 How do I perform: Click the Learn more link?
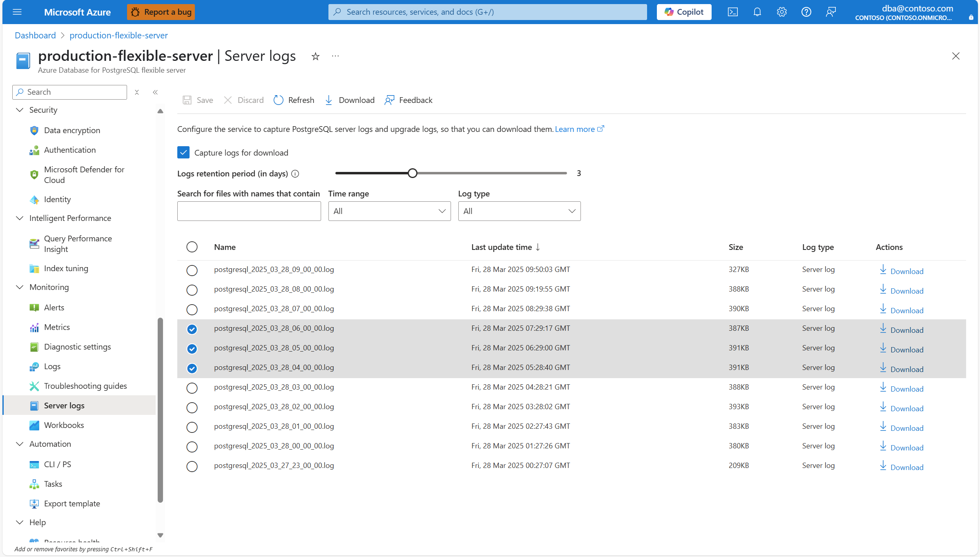[575, 129]
